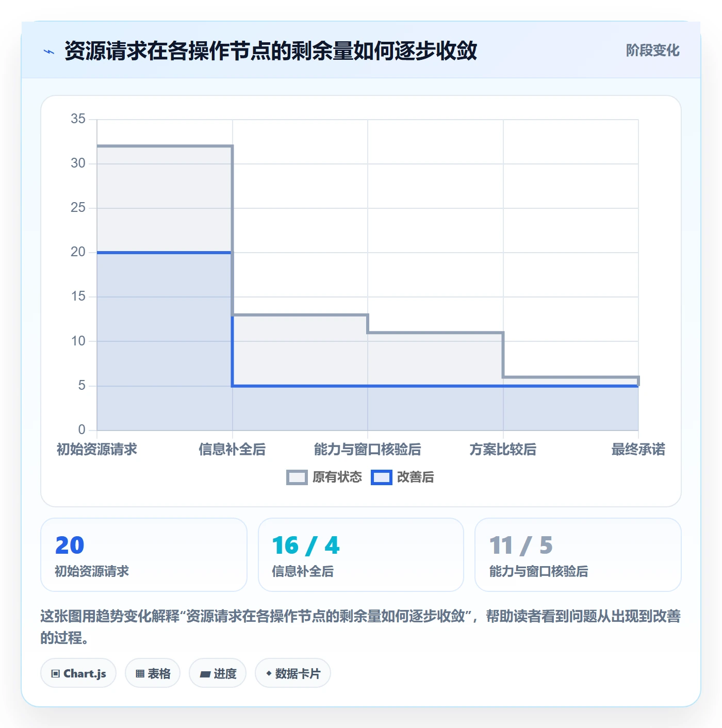
Task: Click the 初始资源请求 x-axis label
Action: tap(97, 450)
